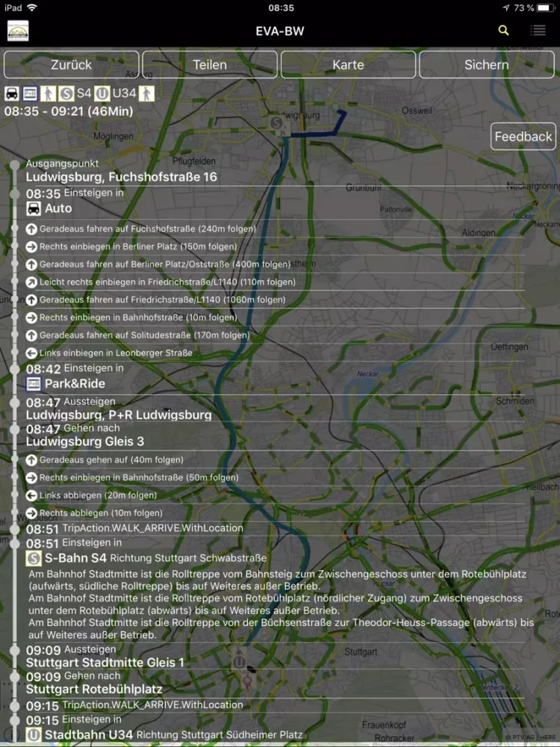Tap straight arrow for Berliner Platz/Oststraße
The image size is (560, 747).
31,264
